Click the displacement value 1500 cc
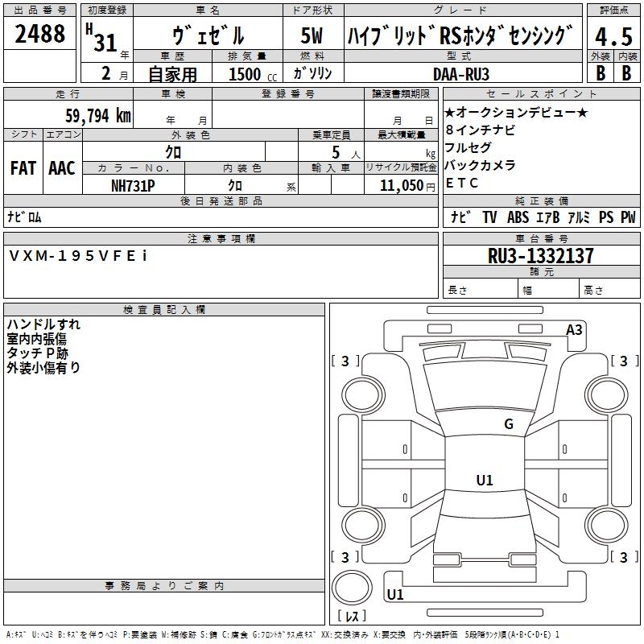 tap(253, 74)
